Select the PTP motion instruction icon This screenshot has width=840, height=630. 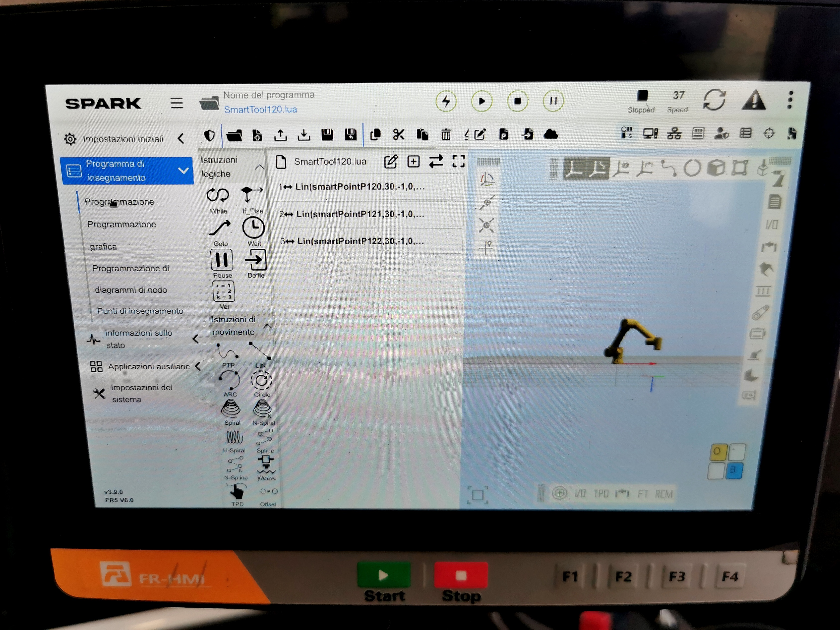pyautogui.click(x=228, y=351)
